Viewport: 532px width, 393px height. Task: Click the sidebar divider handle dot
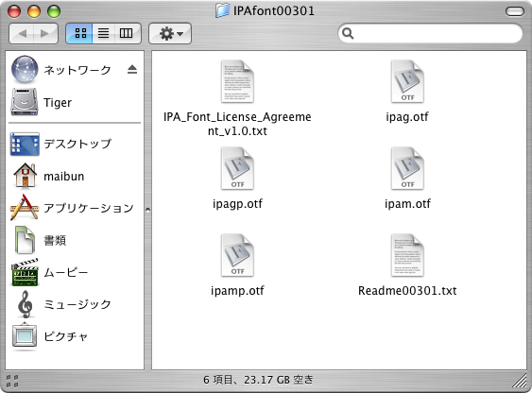click(147, 210)
